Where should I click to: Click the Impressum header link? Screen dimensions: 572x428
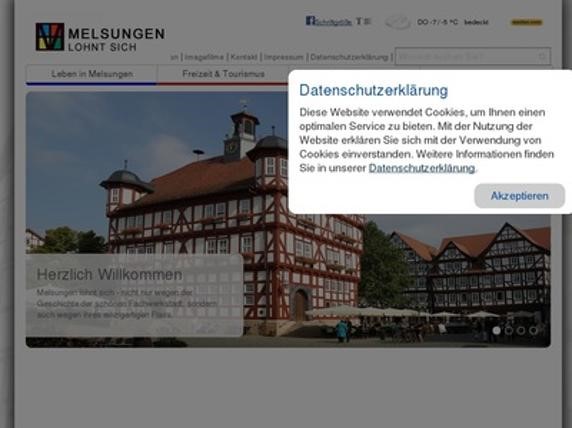283,57
